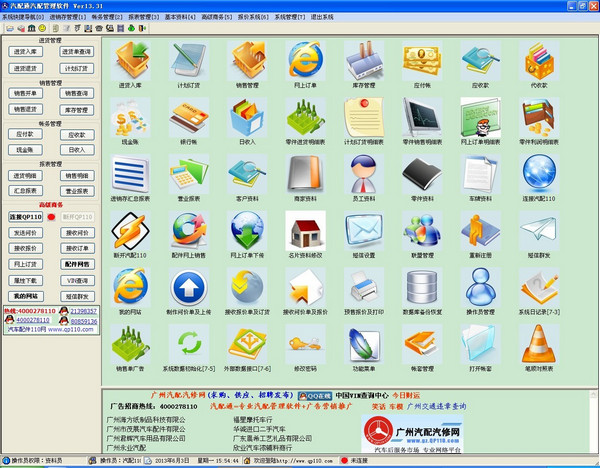This screenshot has width=600, height=468.
Task: Click 断开汽配110 lightning bolt icon
Action: (130, 231)
